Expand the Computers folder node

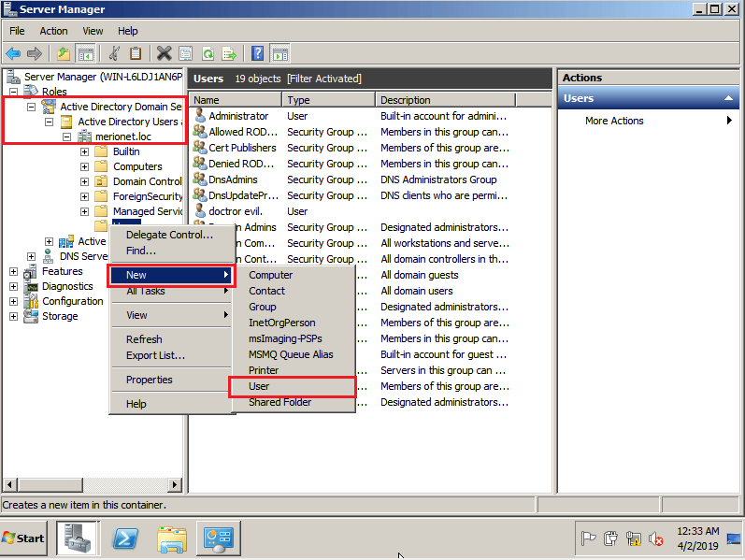[x=84, y=166]
